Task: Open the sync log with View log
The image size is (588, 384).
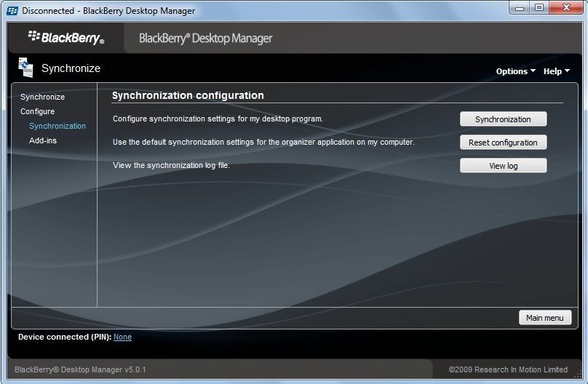Action: click(504, 166)
